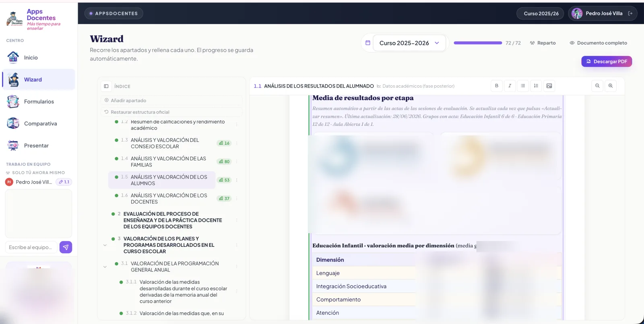
Task: Toggle bold formatting in editor toolbar
Action: pos(497,86)
